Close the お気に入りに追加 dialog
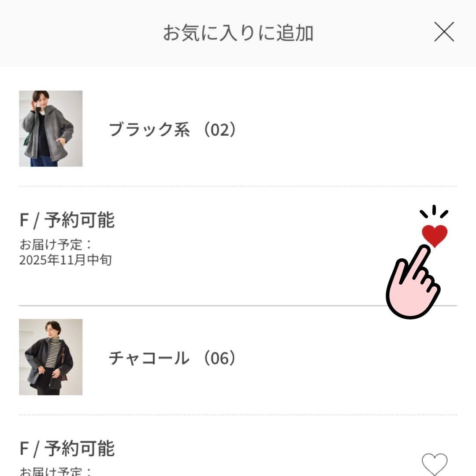The width and height of the screenshot is (476, 476). tap(444, 32)
